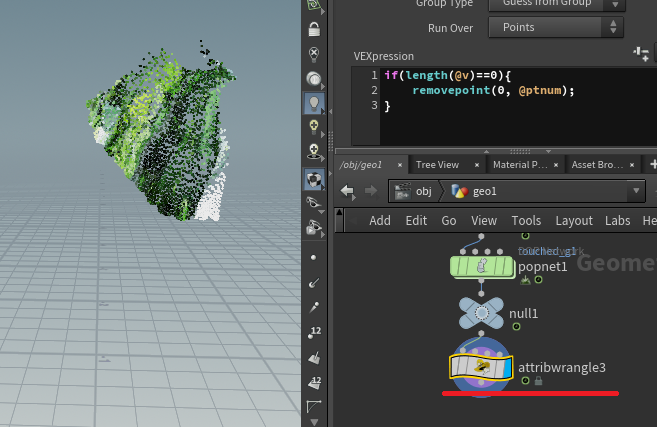Open the network path dropdown arrow
Viewport: 657px width, 427px height.
click(636, 191)
